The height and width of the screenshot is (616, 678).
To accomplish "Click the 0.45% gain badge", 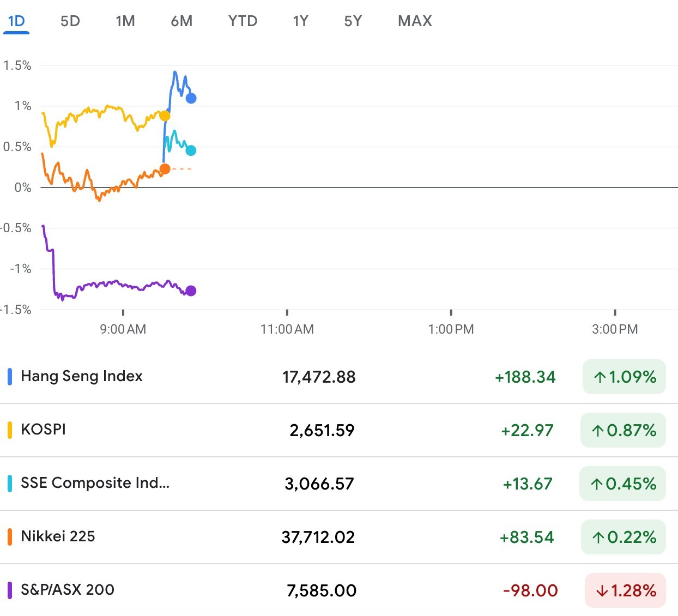I will pos(623,484).
